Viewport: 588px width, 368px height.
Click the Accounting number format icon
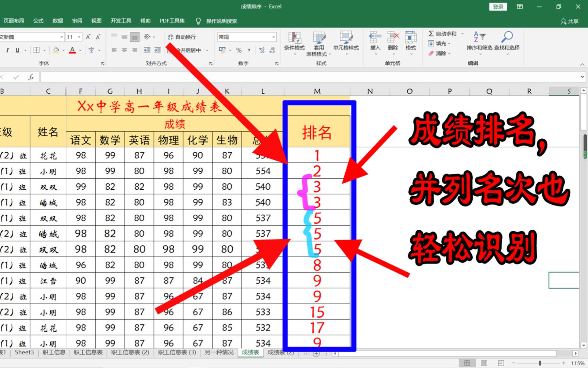[222, 50]
